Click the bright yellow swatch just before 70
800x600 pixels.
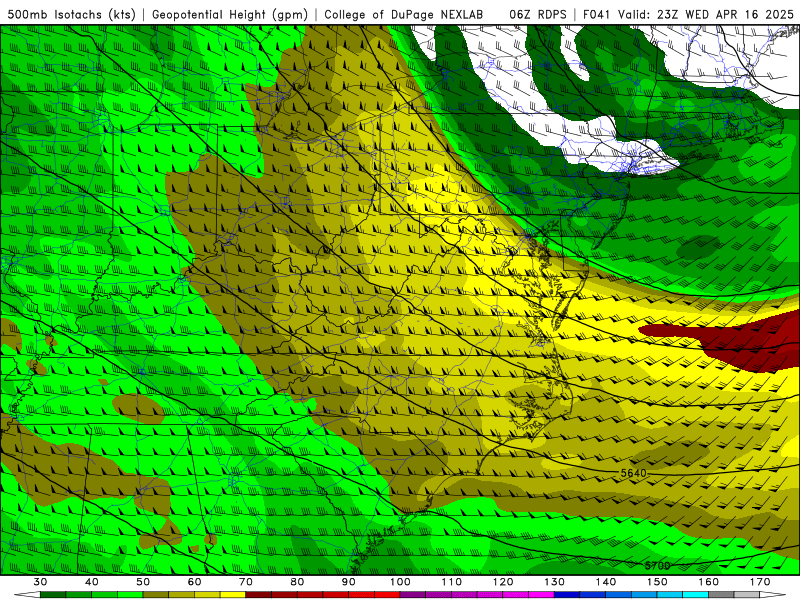point(233,595)
